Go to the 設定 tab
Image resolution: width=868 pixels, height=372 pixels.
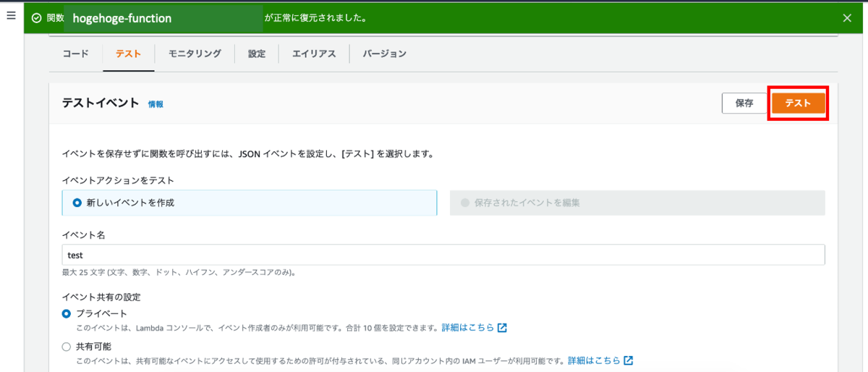click(x=257, y=54)
